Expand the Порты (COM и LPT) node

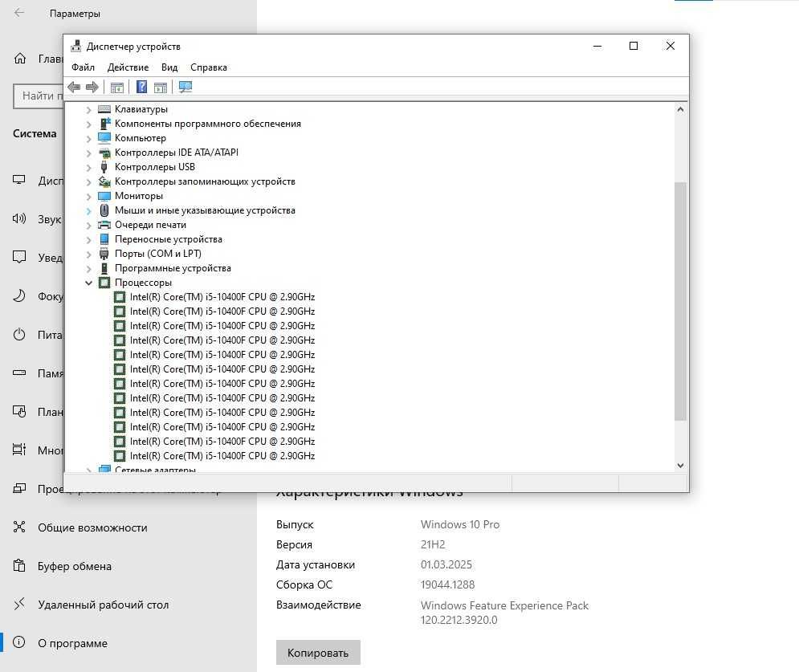pos(88,254)
